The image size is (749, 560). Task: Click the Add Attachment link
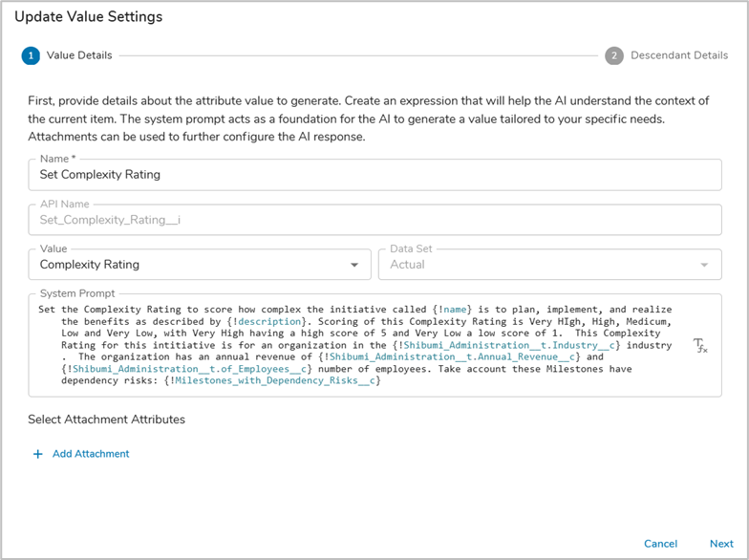point(91,454)
